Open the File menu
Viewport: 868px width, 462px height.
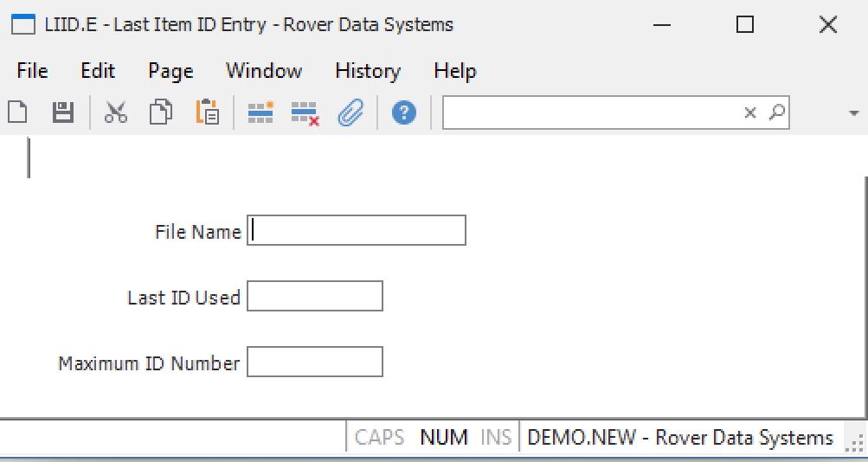tap(32, 71)
